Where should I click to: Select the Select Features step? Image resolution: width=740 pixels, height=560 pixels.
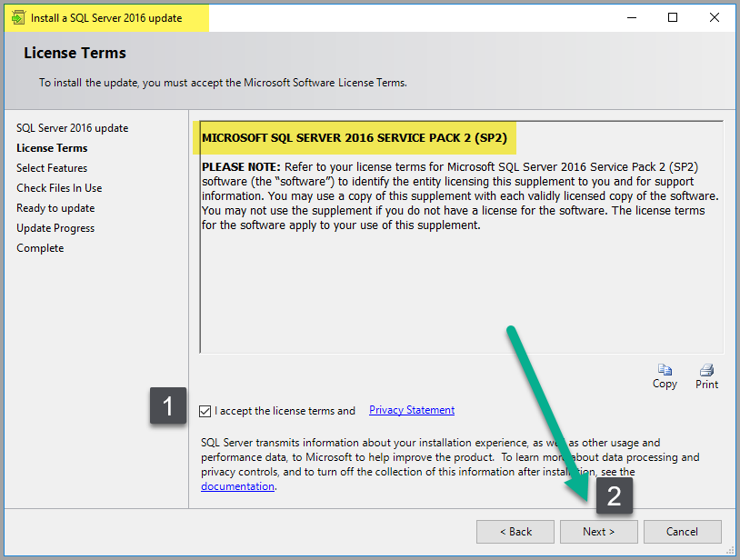click(52, 168)
